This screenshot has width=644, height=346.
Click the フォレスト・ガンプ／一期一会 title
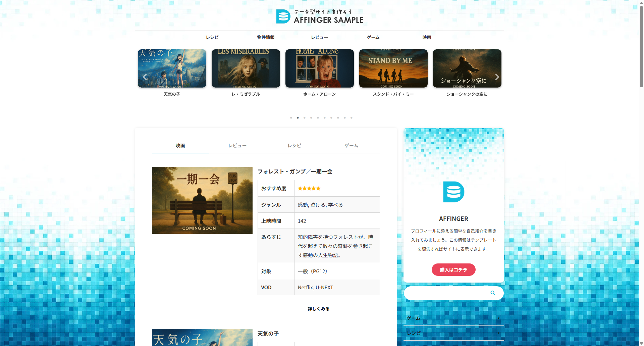pyautogui.click(x=295, y=171)
